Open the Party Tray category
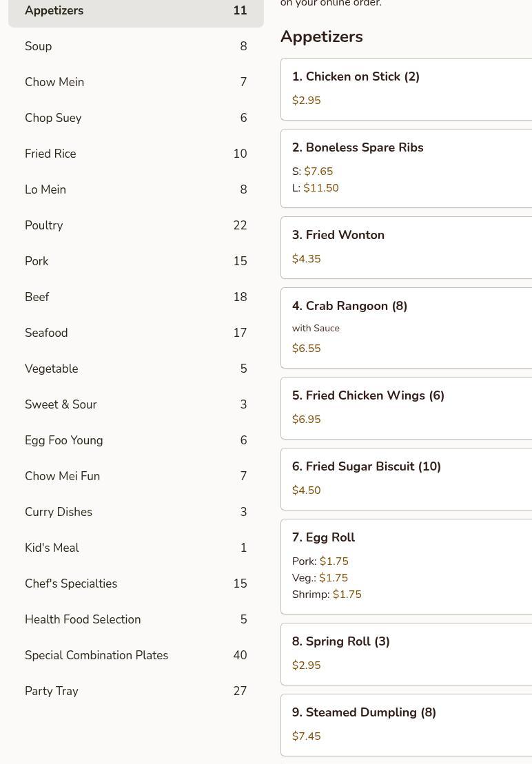 (136, 691)
